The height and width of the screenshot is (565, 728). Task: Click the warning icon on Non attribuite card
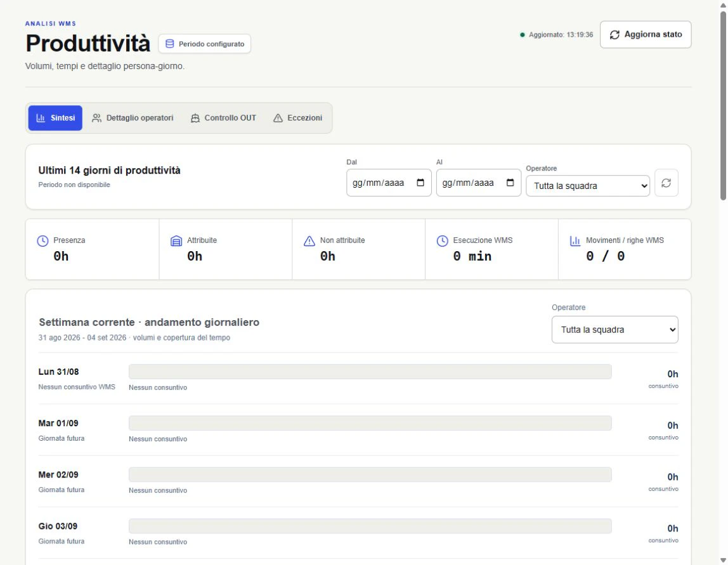pos(309,241)
